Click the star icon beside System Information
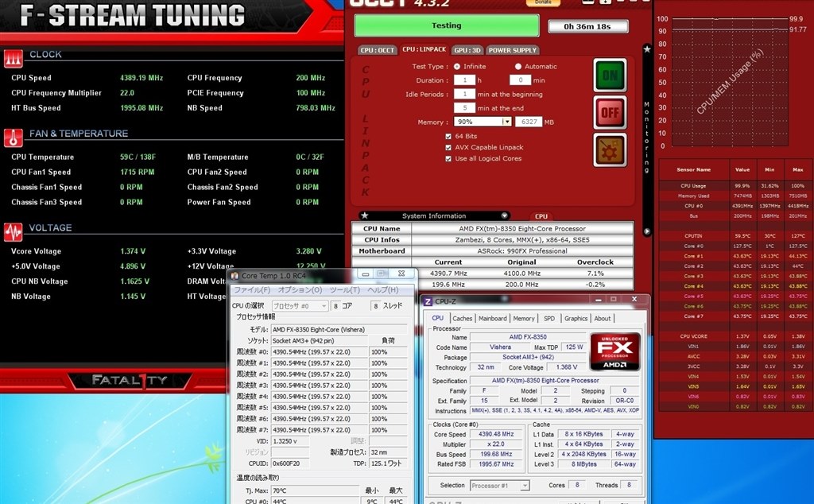Screen dimensions: 814x504 coord(364,215)
